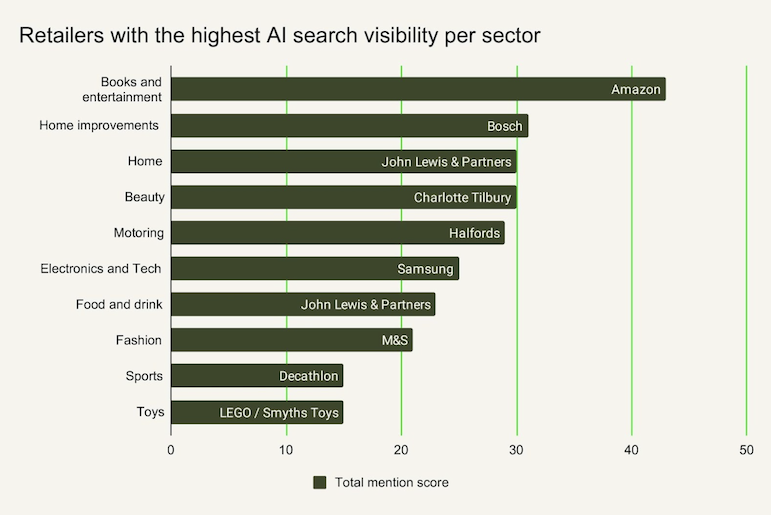
Task: Click the chart title text
Action: click(280, 36)
